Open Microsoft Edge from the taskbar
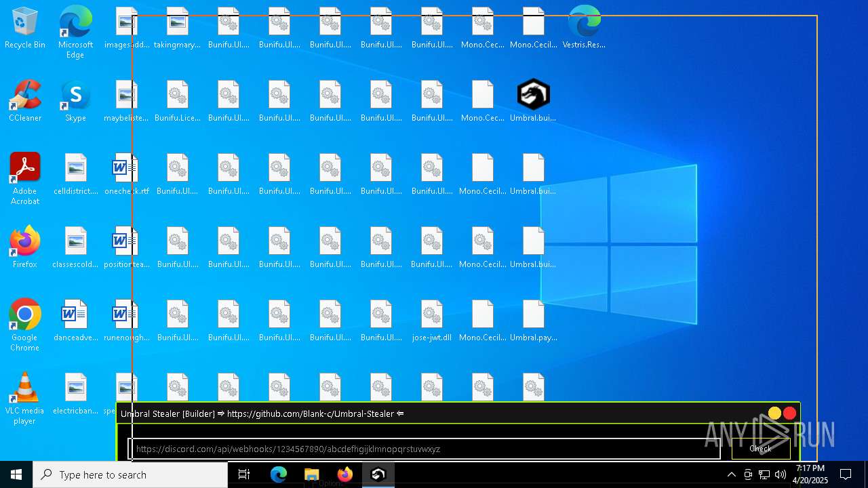Image resolution: width=868 pixels, height=488 pixels. pos(279,474)
